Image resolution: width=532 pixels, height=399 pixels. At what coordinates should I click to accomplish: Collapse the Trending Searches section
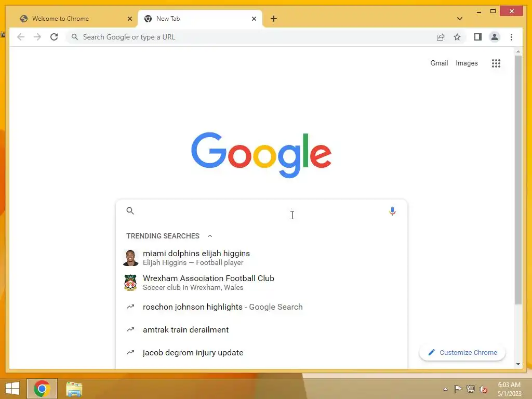(x=210, y=236)
